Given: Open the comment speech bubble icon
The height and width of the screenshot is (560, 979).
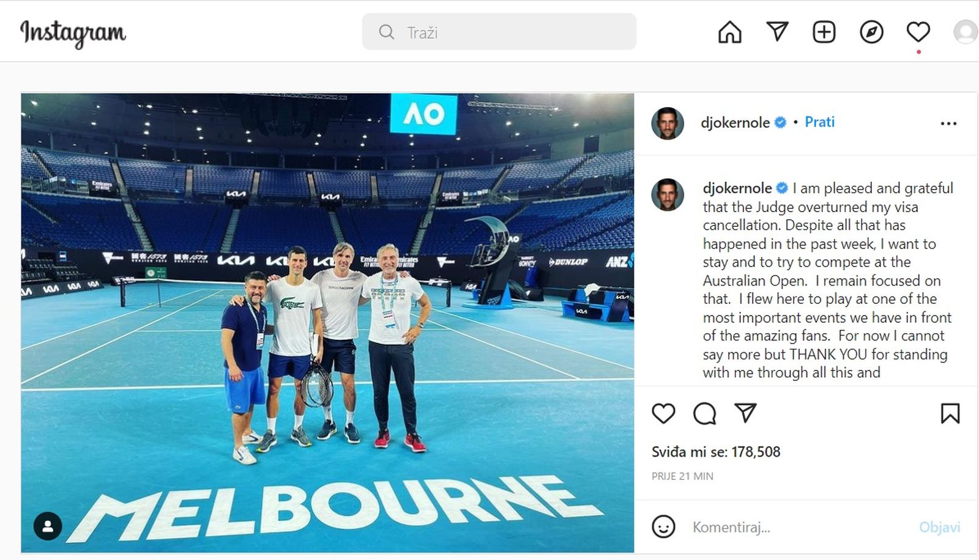Looking at the screenshot, I should tap(704, 414).
